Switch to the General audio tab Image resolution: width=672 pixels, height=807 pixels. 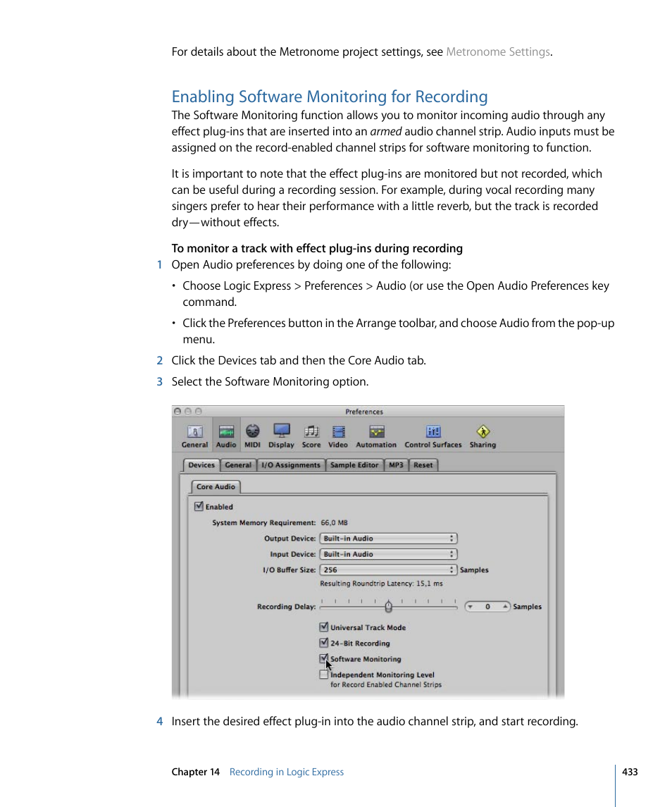coord(237,464)
